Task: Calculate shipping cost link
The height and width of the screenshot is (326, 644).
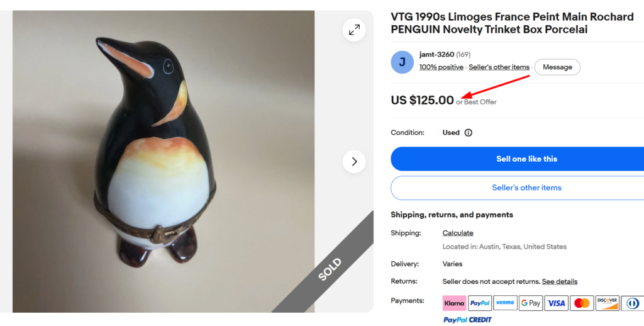Action: pos(458,233)
